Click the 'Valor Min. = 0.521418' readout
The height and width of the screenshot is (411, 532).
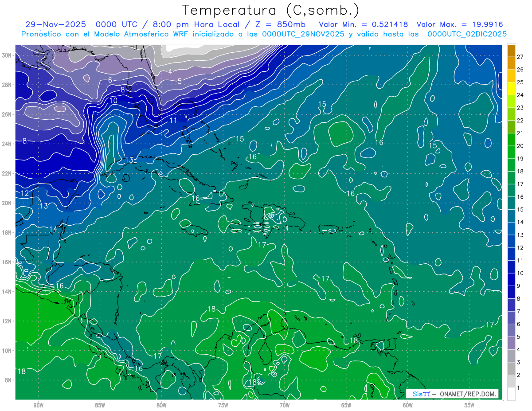point(364,25)
